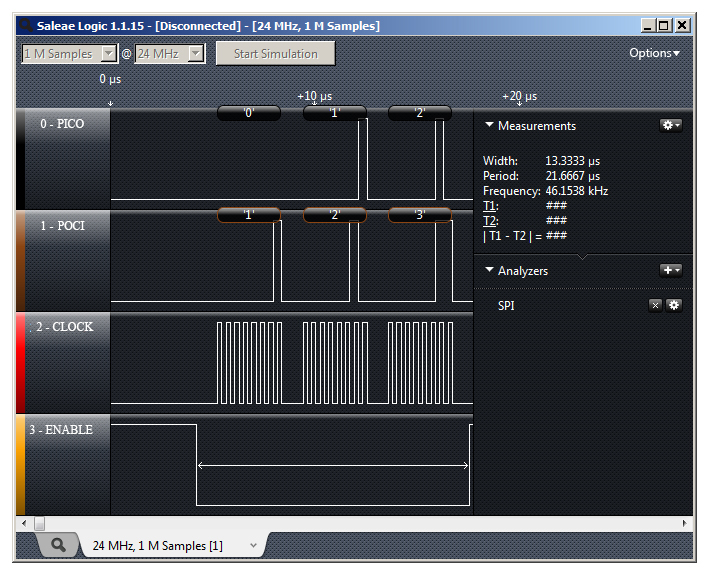The height and width of the screenshot is (575, 708).
Task: Collapse the Measurements section
Action: [x=489, y=125]
